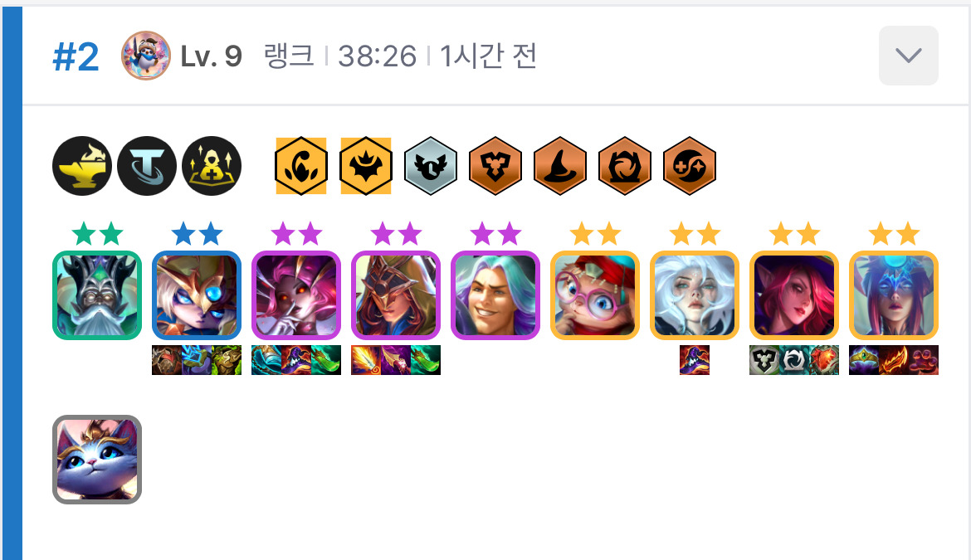Click the last bronze trait hexagon
This screenshot has height=560, width=971.
(689, 166)
